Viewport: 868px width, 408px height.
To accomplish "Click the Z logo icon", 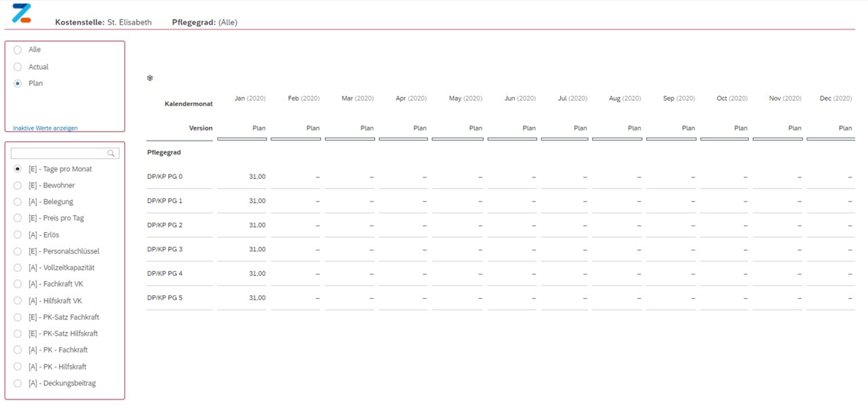I will (21, 14).
